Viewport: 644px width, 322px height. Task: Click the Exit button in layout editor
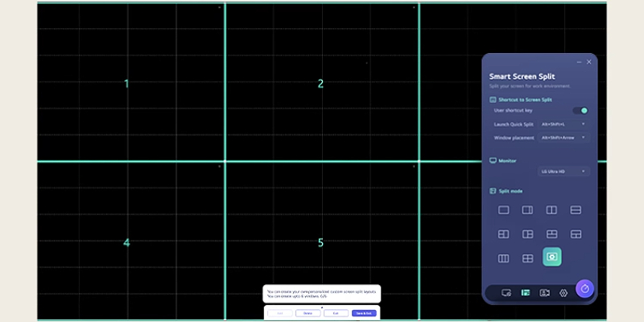334,312
